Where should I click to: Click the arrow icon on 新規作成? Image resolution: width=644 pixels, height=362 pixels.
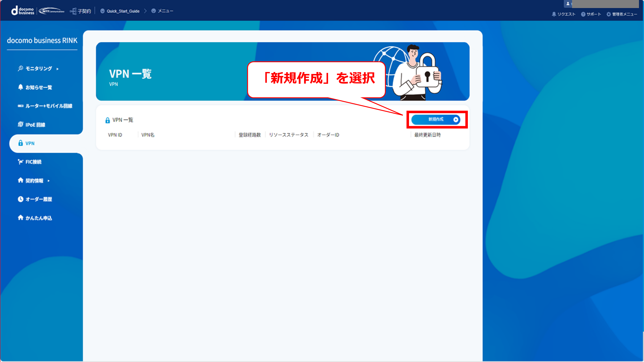pyautogui.click(x=456, y=120)
